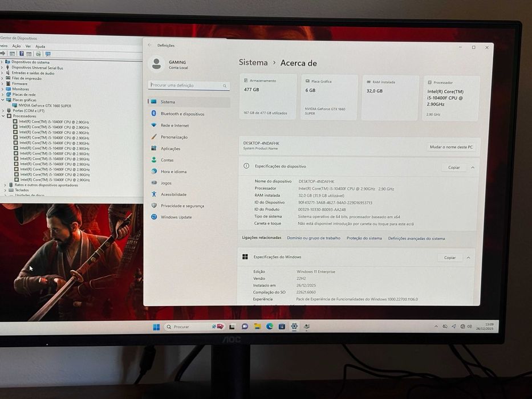Viewport: 532px width, 399px height.
Task: Expand Ratos e outros dispositivos apontadores node
Action: tap(5, 185)
